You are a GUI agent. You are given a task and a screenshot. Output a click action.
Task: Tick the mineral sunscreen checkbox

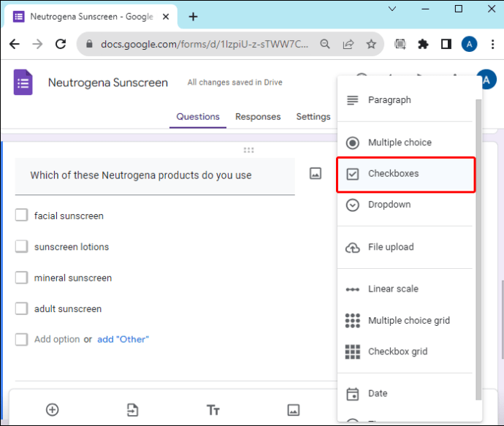[21, 277]
